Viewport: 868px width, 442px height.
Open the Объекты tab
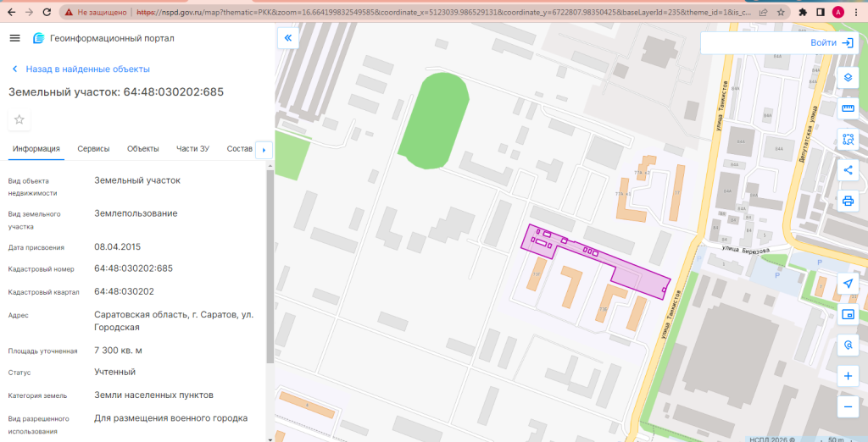(x=142, y=149)
